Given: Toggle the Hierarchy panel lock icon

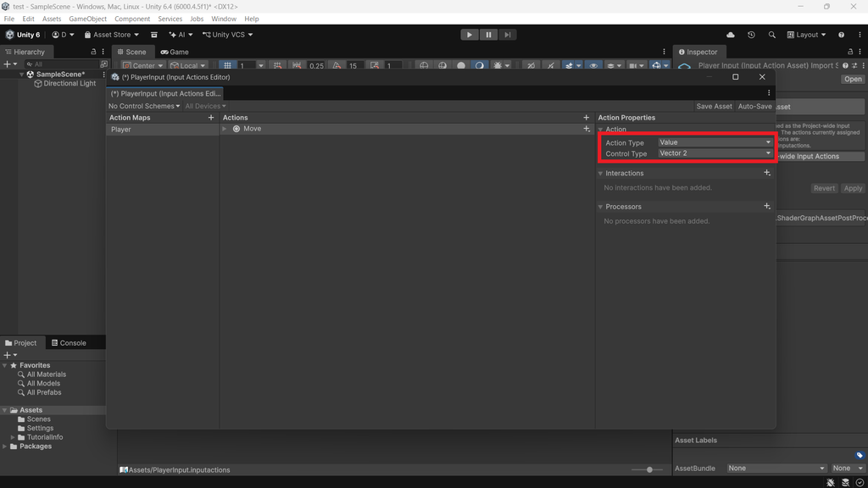Looking at the screenshot, I should point(93,52).
